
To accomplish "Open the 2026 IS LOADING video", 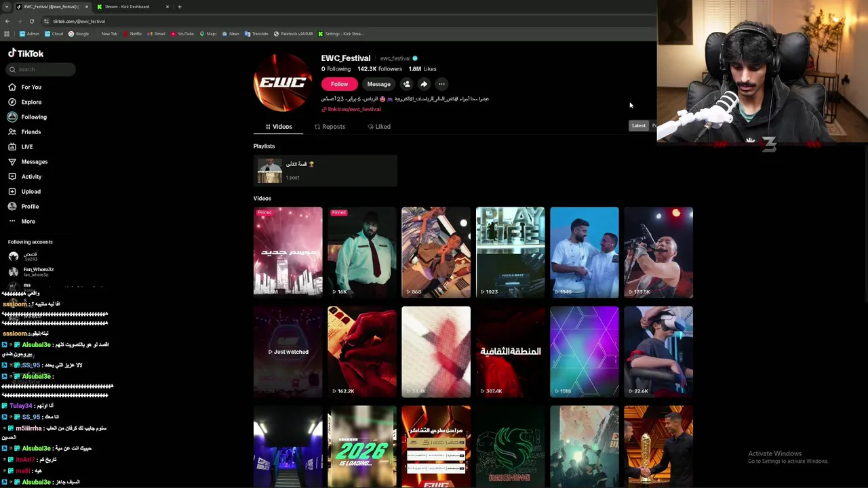I will (x=362, y=447).
